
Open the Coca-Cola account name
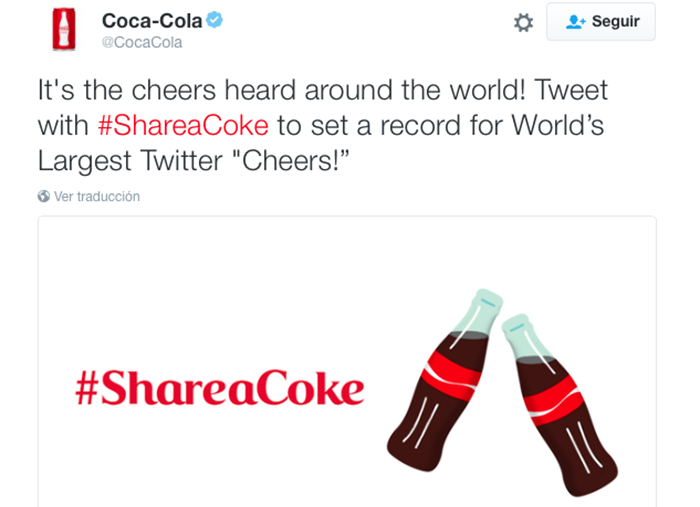coord(152,21)
